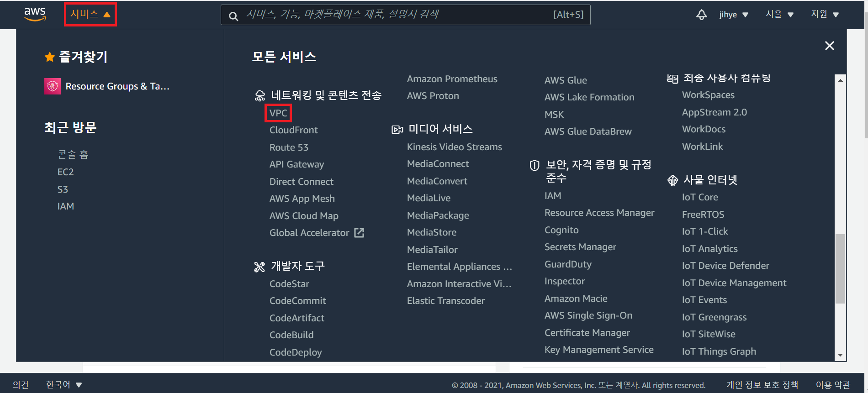Image resolution: width=868 pixels, height=393 pixels.
Task: Open the GuardDuty service
Action: click(568, 264)
